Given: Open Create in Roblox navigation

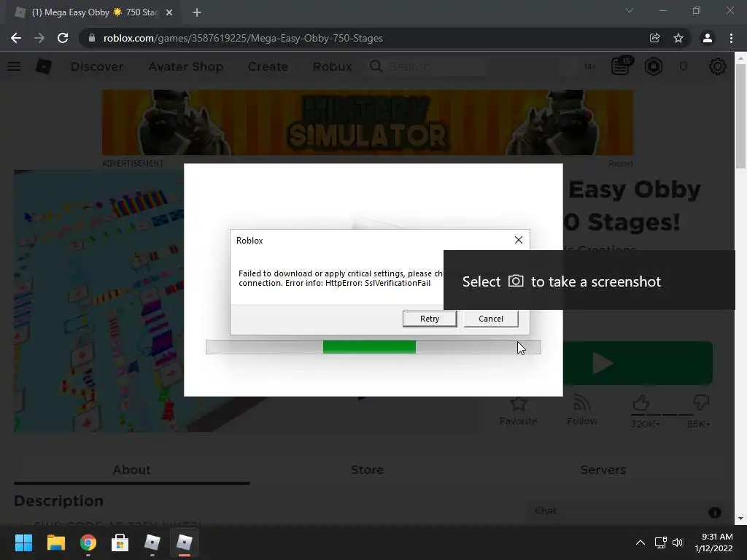Looking at the screenshot, I should tap(268, 66).
